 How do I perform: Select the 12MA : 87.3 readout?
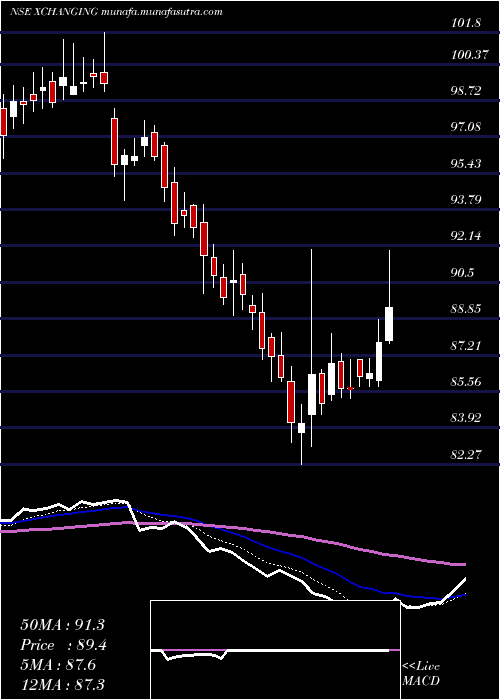tap(62, 684)
